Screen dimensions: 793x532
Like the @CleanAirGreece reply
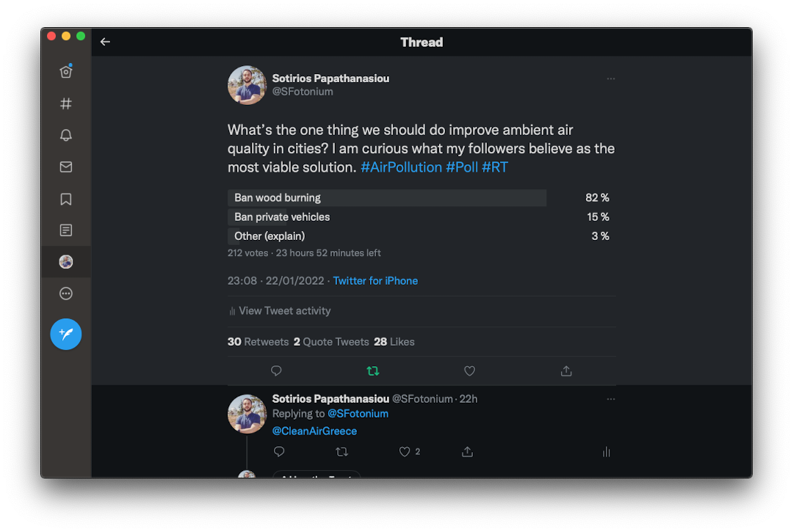click(405, 452)
